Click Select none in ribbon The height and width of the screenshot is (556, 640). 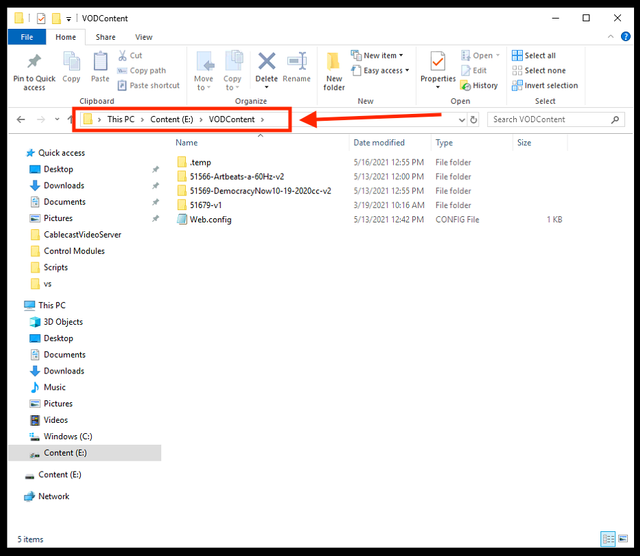(539, 70)
